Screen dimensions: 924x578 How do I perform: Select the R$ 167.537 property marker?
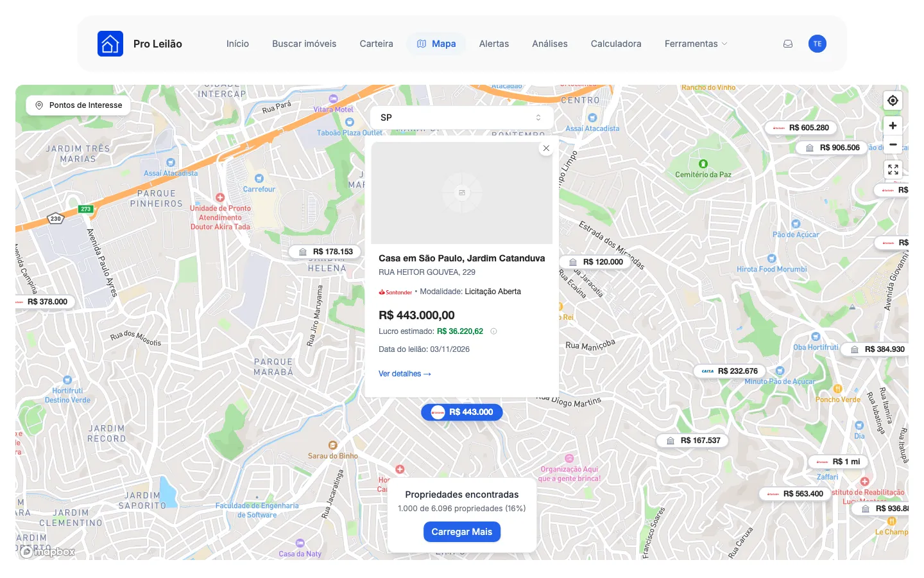(692, 441)
